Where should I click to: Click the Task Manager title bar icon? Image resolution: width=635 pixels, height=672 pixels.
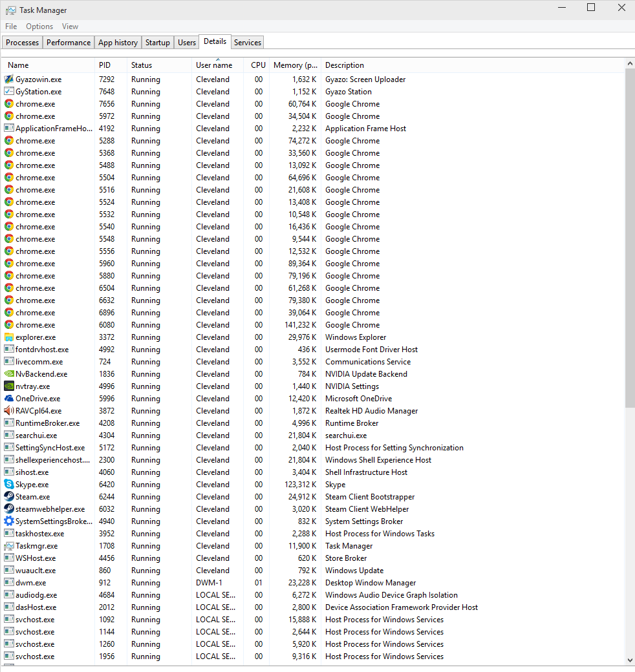pos(11,10)
